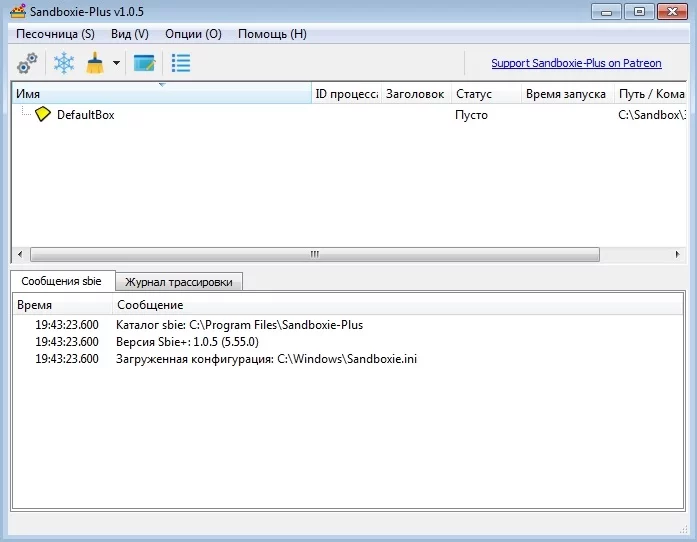Switch to Сообщения sbie tab

click(x=62, y=281)
